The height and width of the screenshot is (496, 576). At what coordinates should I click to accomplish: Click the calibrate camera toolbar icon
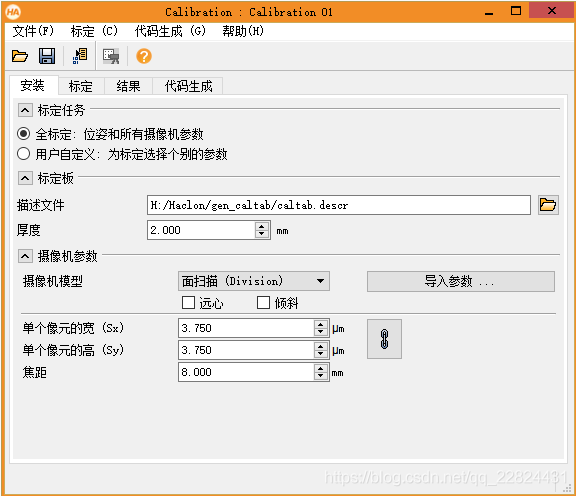111,56
